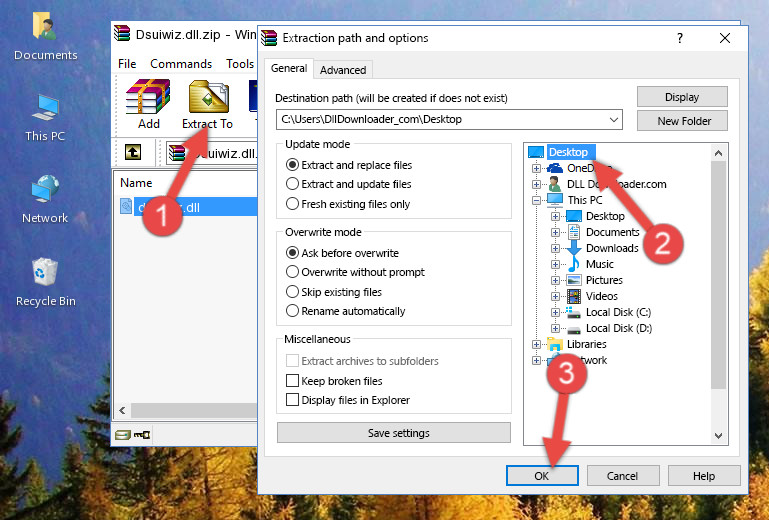Click the Pictures folder icon in tree
Image resolution: width=769 pixels, height=520 pixels.
point(573,280)
